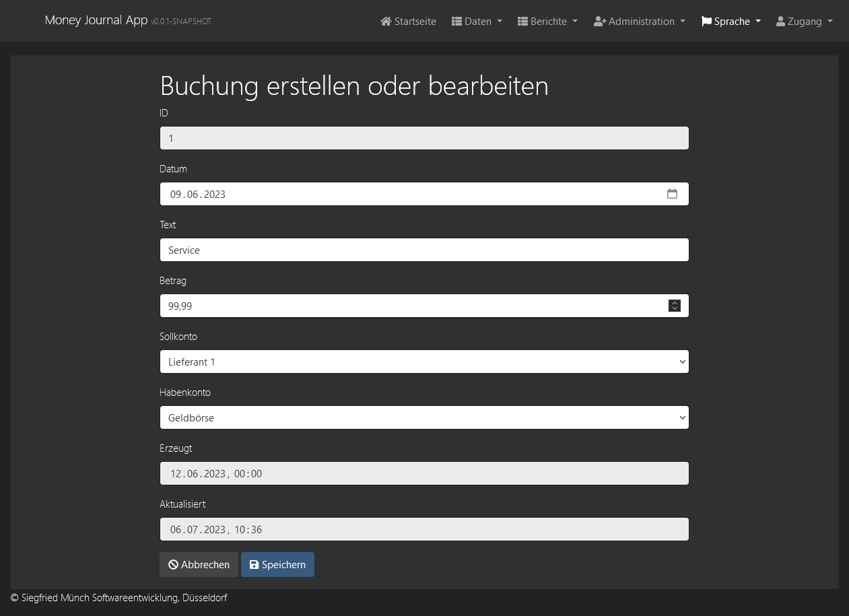The width and height of the screenshot is (849, 616).
Task: Click the flag icon next to Sprache
Action: 706,22
